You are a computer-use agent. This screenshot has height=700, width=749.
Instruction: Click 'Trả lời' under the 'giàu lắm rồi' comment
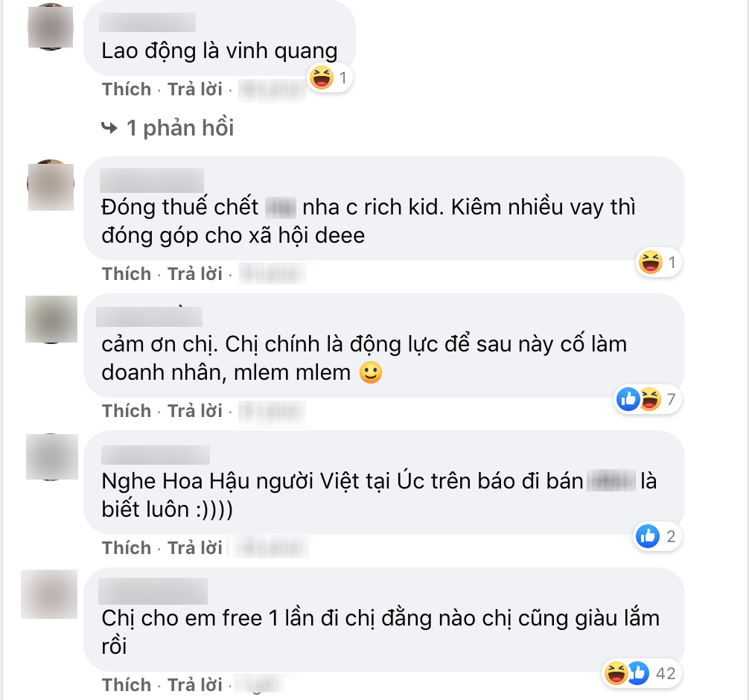[195, 685]
